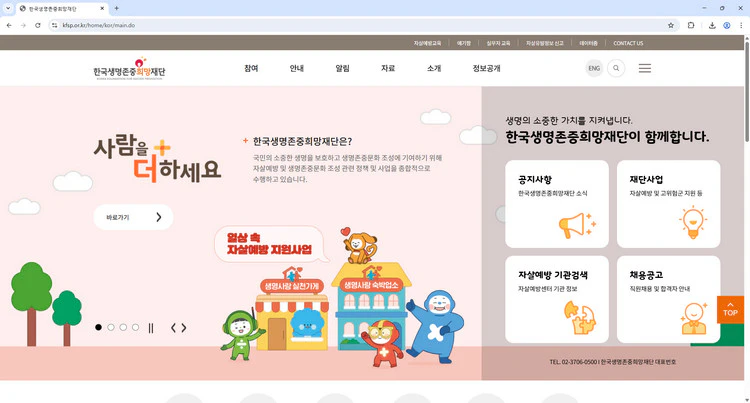
Task: Open browser extensions icon
Action: coord(691,25)
